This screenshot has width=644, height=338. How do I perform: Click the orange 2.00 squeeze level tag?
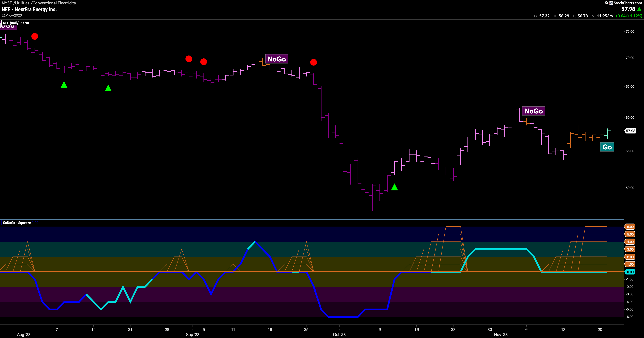pyautogui.click(x=630, y=257)
